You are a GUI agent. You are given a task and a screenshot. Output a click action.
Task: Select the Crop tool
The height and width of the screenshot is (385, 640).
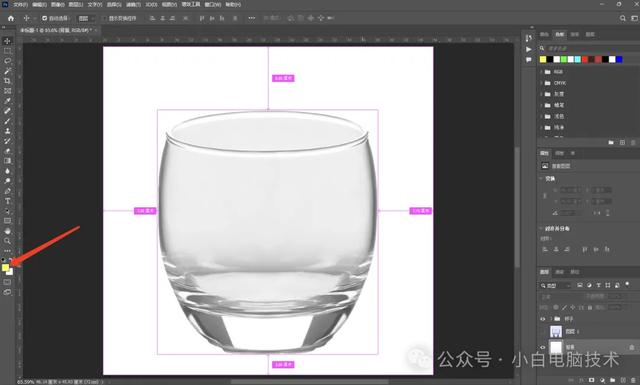point(7,81)
